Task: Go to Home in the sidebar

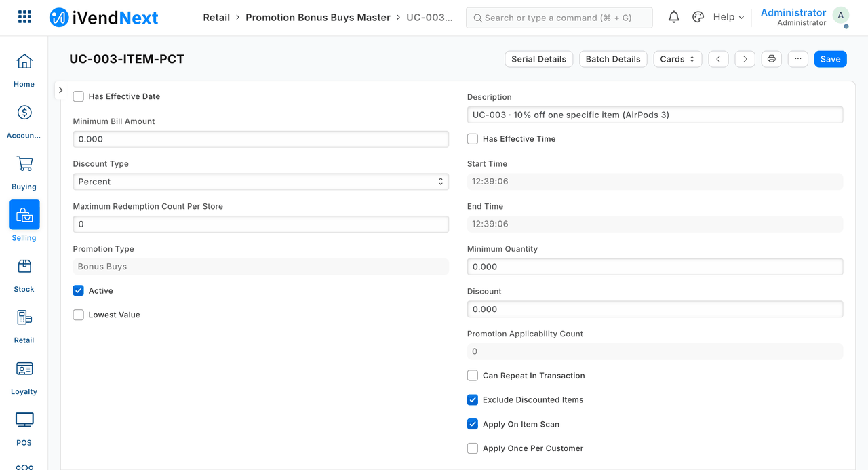Action: point(24,71)
